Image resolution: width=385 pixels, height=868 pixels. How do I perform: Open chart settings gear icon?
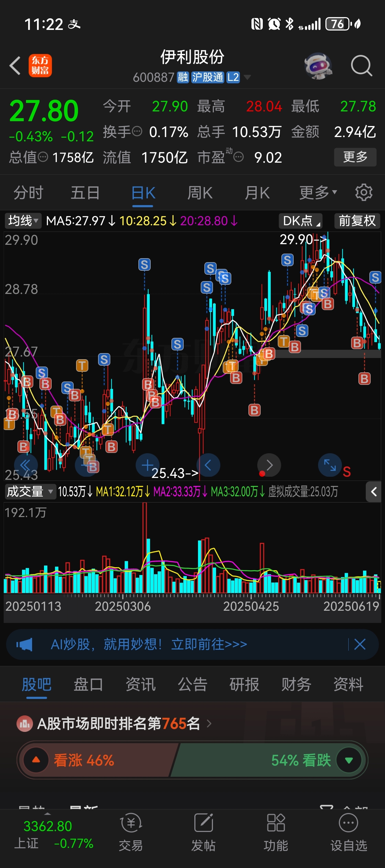(364, 192)
